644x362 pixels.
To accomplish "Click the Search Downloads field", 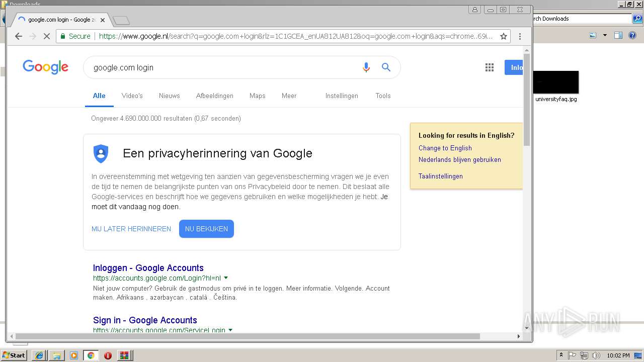I will [582, 19].
